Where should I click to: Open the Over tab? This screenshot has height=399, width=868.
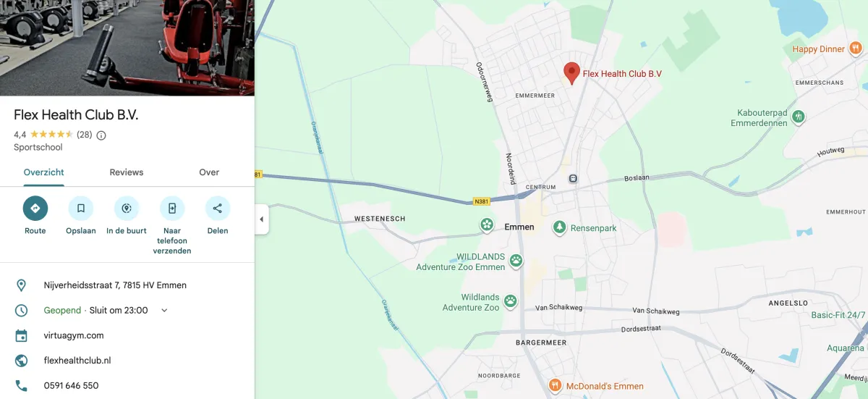[209, 172]
